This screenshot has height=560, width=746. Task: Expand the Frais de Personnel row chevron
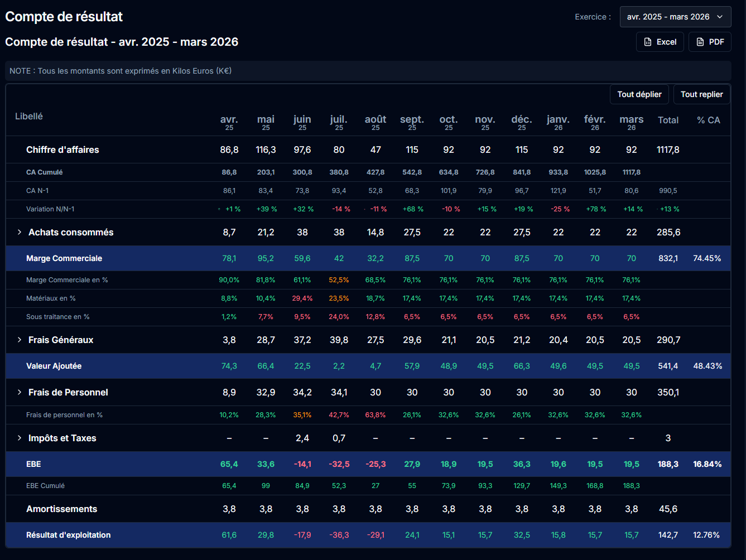[x=20, y=392]
